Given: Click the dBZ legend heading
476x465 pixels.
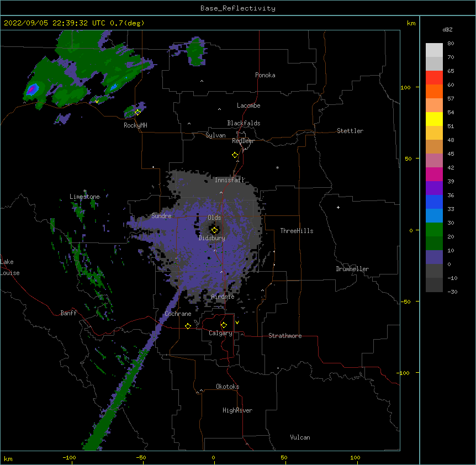Looking at the screenshot, I should [447, 30].
